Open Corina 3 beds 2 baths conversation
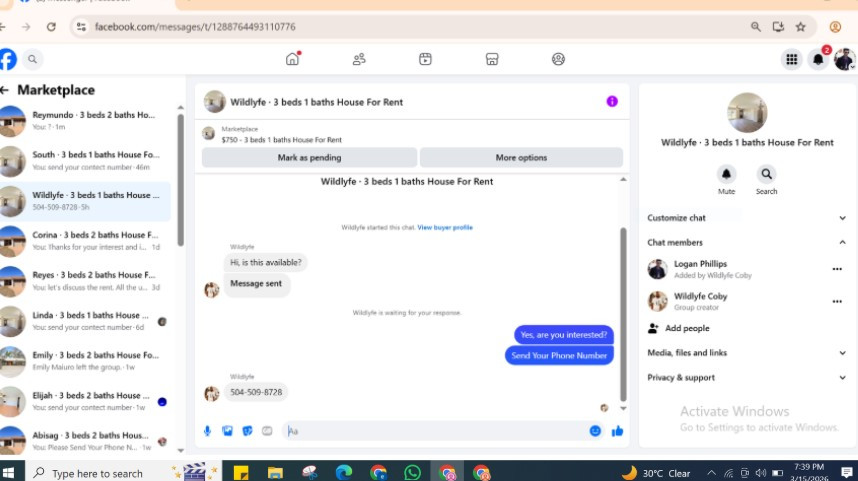This screenshot has height=481, width=858. coord(85,241)
